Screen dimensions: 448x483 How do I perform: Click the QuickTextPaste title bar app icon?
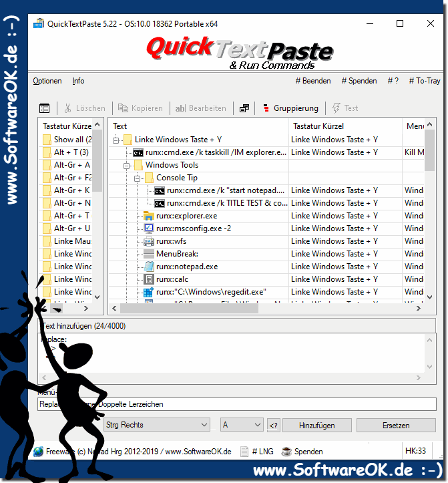coord(39,24)
